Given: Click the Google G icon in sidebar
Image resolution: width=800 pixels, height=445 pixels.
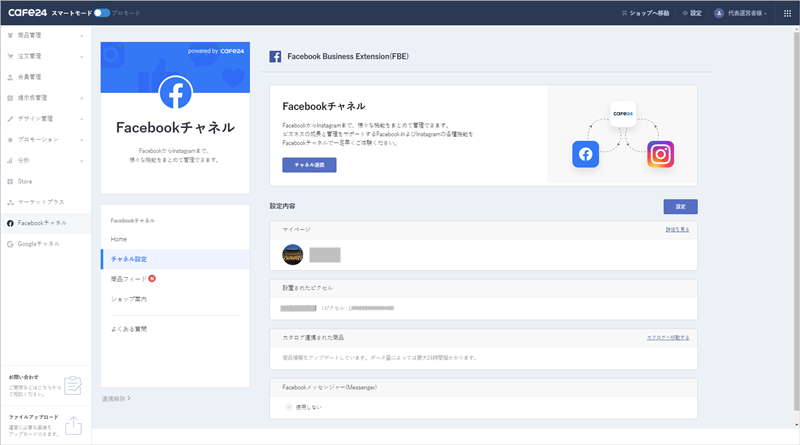Looking at the screenshot, I should [x=10, y=244].
